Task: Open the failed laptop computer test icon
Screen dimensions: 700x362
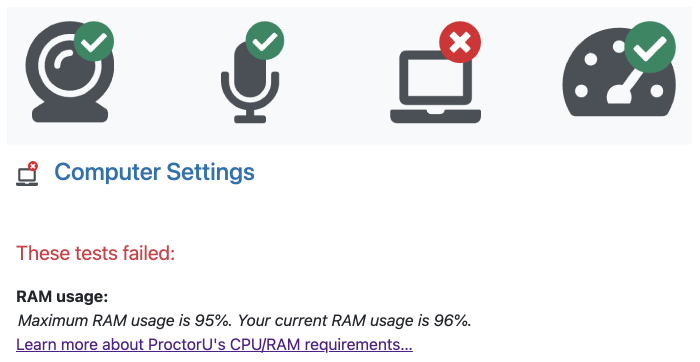Action: pos(435,72)
